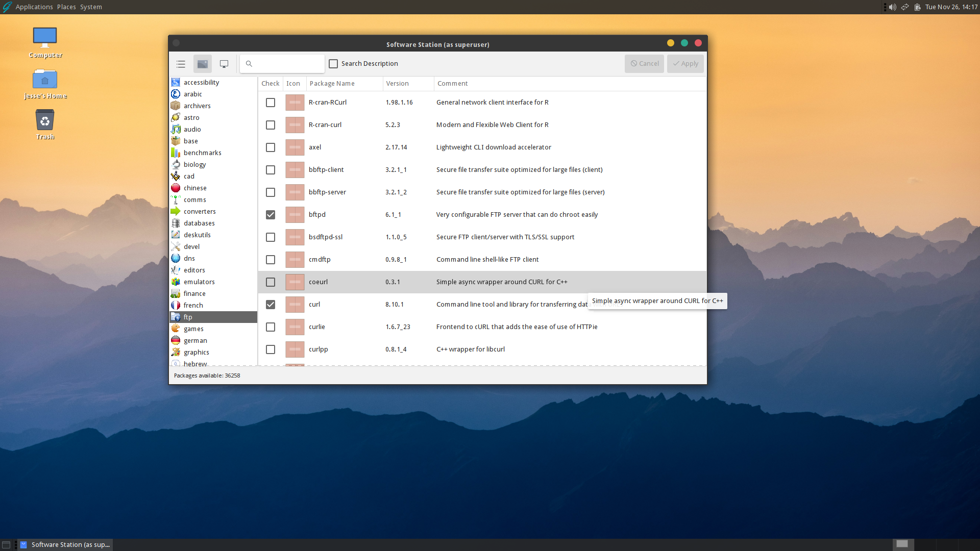The image size is (980, 551).
Task: Click the volume icon in the system tray
Action: (x=892, y=7)
